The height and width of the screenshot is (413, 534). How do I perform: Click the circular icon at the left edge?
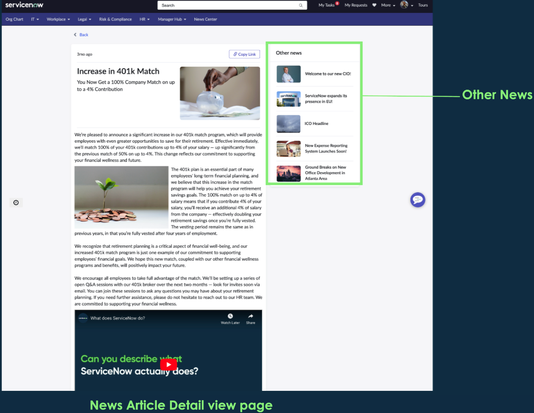(16, 203)
